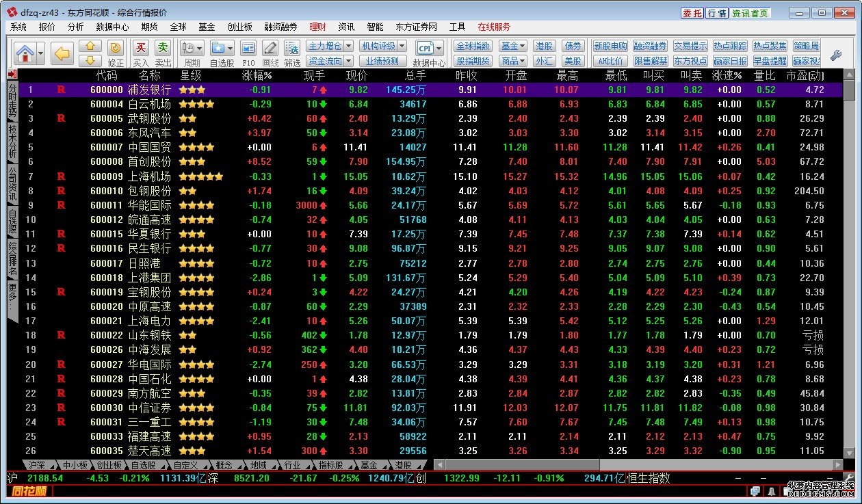Click the 股指期货 button
Image resolution: width=862 pixels, height=504 pixels.
(x=473, y=61)
